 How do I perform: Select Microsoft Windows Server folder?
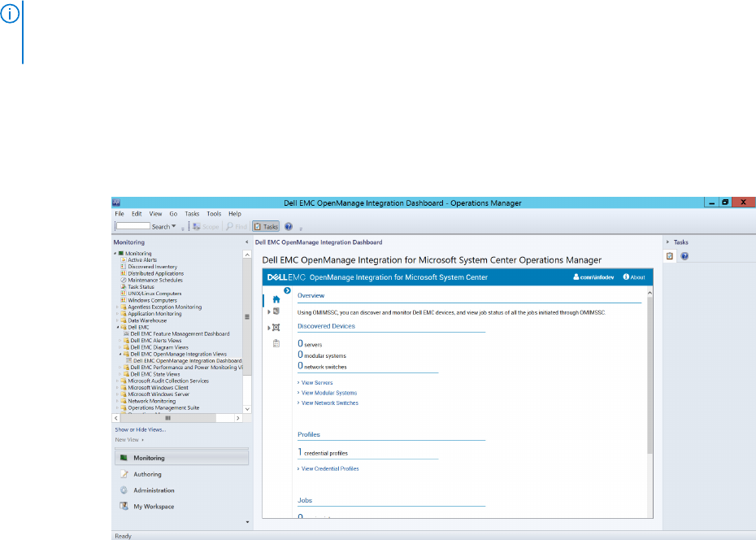tap(159, 394)
